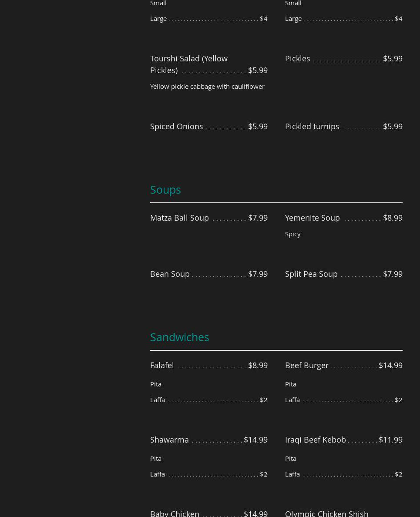Choose the Laffa option under Falafel
This screenshot has height=517, width=420.
click(158, 399)
